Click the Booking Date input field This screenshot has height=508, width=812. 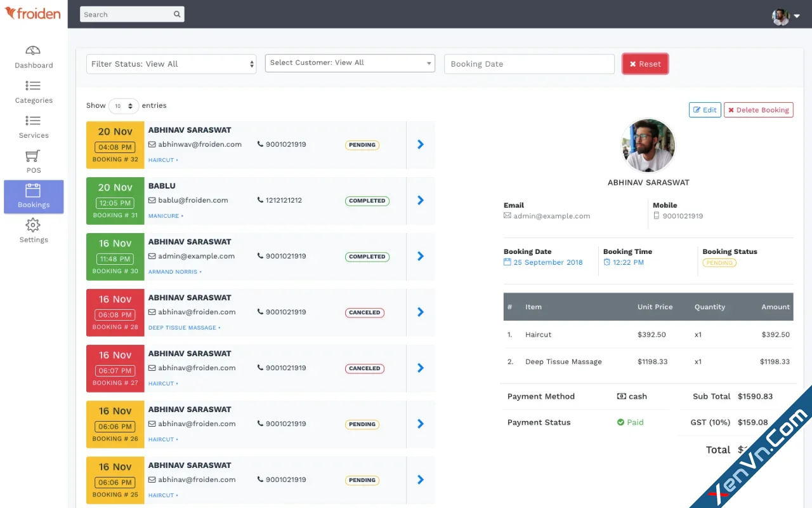coord(529,63)
